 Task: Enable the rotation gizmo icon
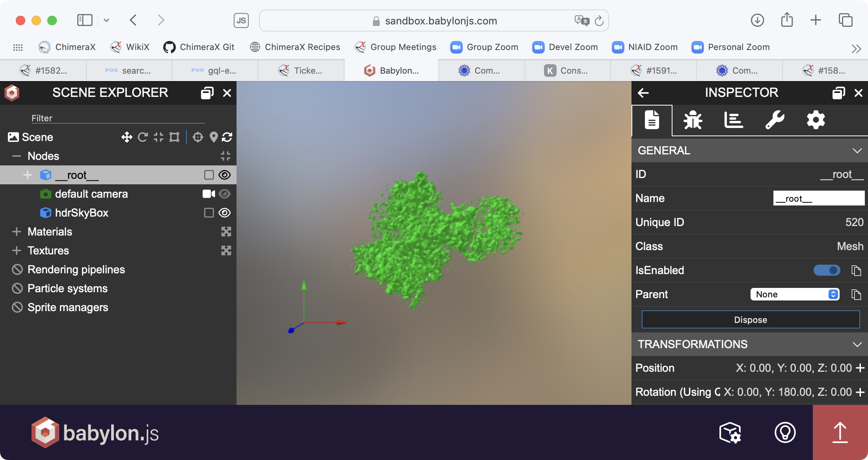[143, 137]
